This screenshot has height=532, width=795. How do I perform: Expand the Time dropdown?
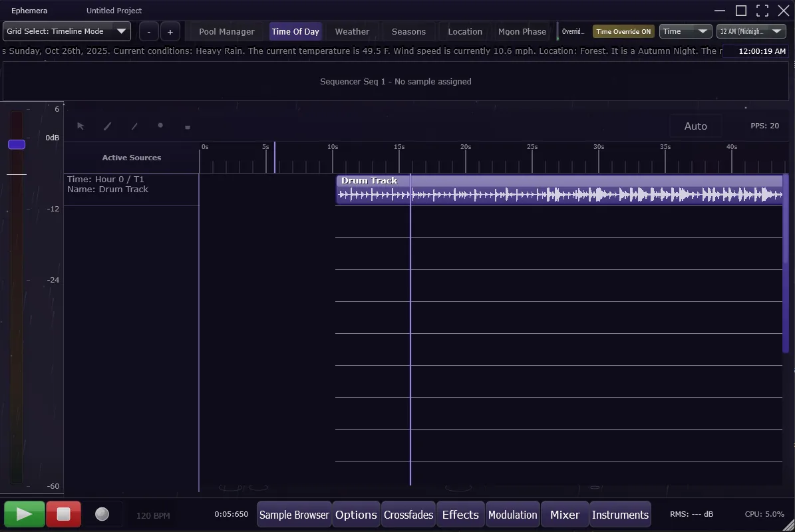[x=685, y=31]
